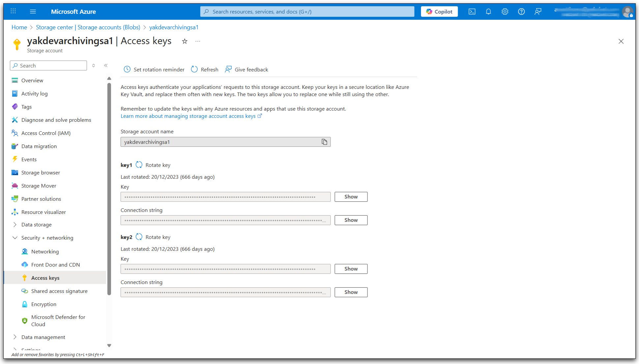Collapse Security + networking section

point(15,238)
